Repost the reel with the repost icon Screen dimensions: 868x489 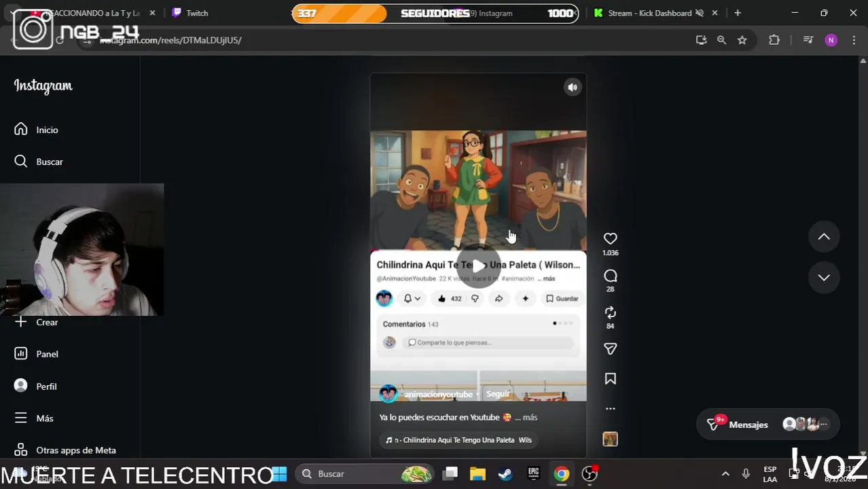point(610,312)
